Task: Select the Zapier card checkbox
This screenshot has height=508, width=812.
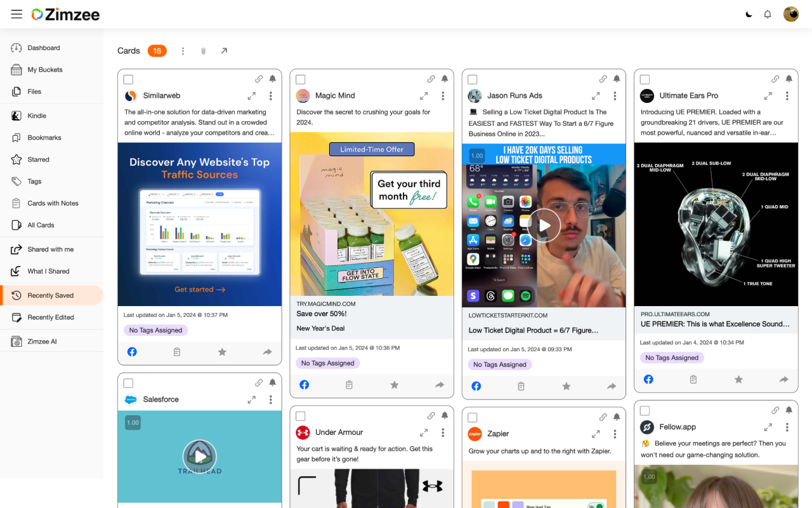Action: pyautogui.click(x=473, y=417)
